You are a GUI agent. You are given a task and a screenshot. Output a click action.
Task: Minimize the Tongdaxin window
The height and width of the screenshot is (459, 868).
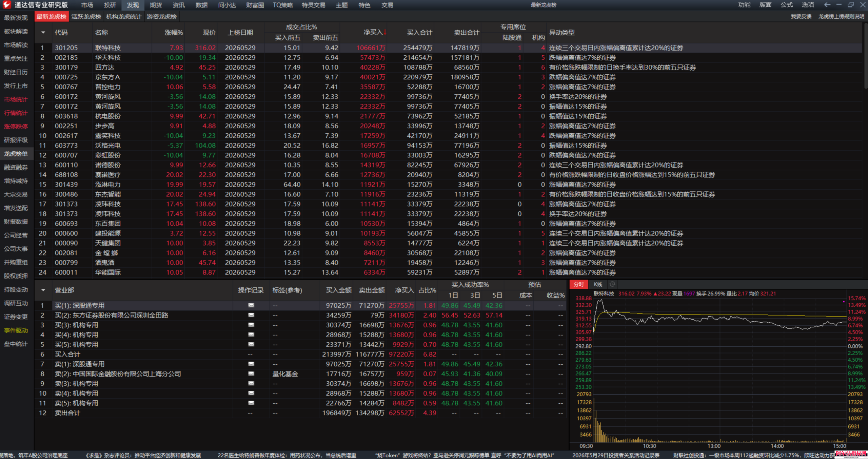tap(839, 5)
